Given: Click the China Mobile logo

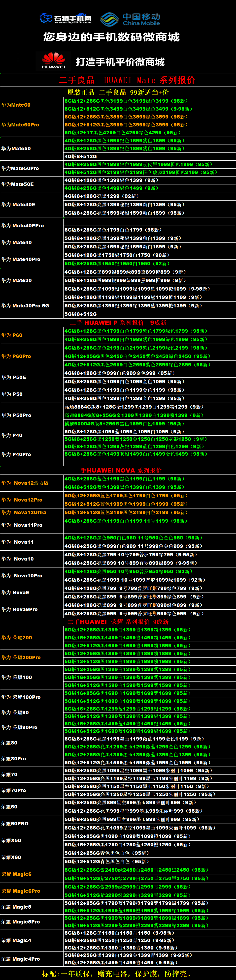Looking at the screenshot, I should 130,19.
